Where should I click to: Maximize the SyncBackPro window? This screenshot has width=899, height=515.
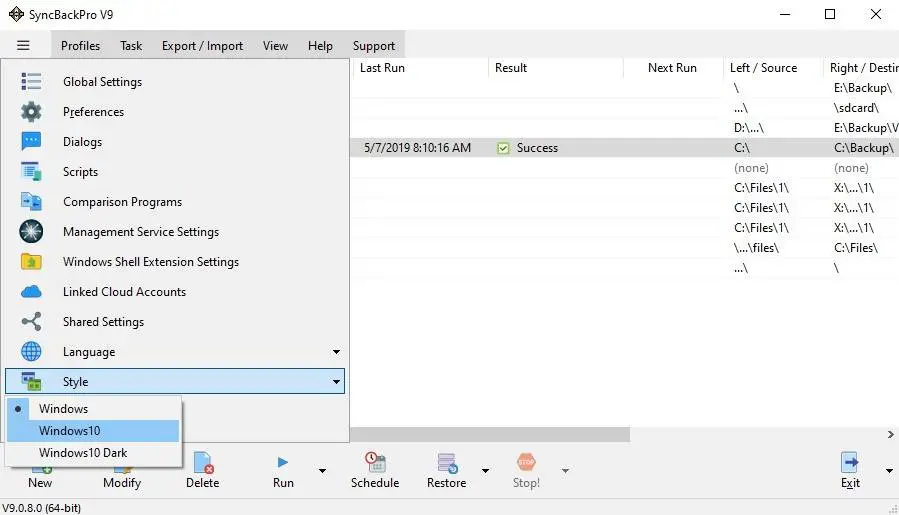click(830, 14)
